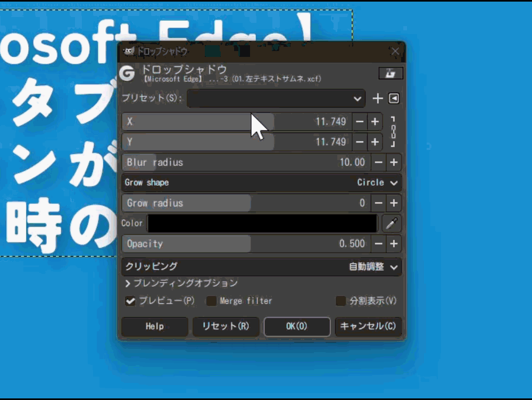This screenshot has width=532, height=400.
Task: Decrease the Blur radius value
Action: pyautogui.click(x=379, y=163)
